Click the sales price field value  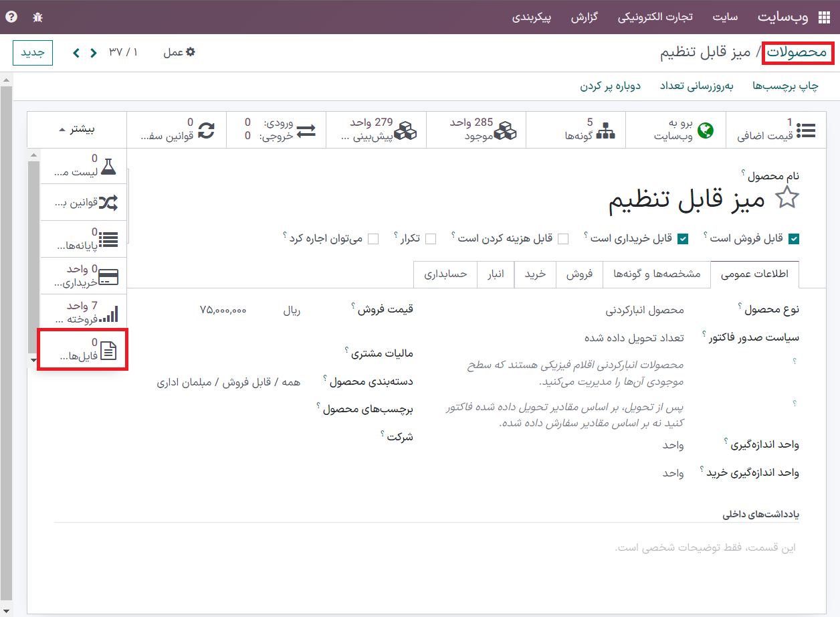point(223,311)
